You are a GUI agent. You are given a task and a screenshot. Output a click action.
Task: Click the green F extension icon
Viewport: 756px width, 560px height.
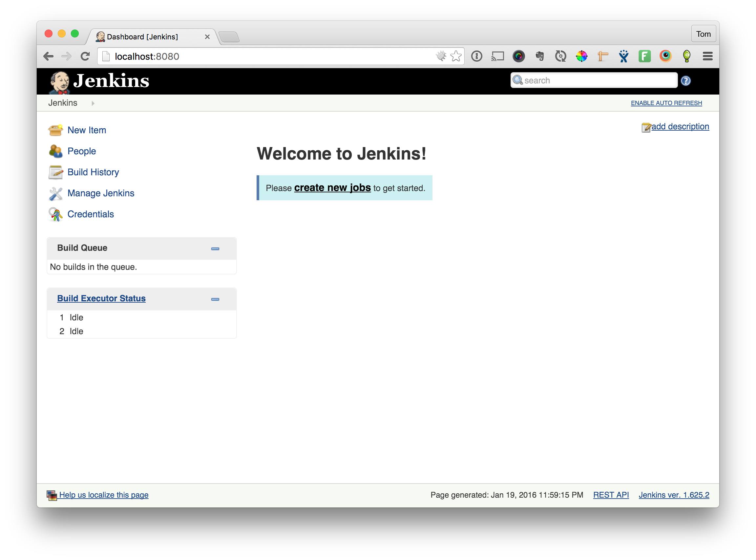[x=644, y=56]
